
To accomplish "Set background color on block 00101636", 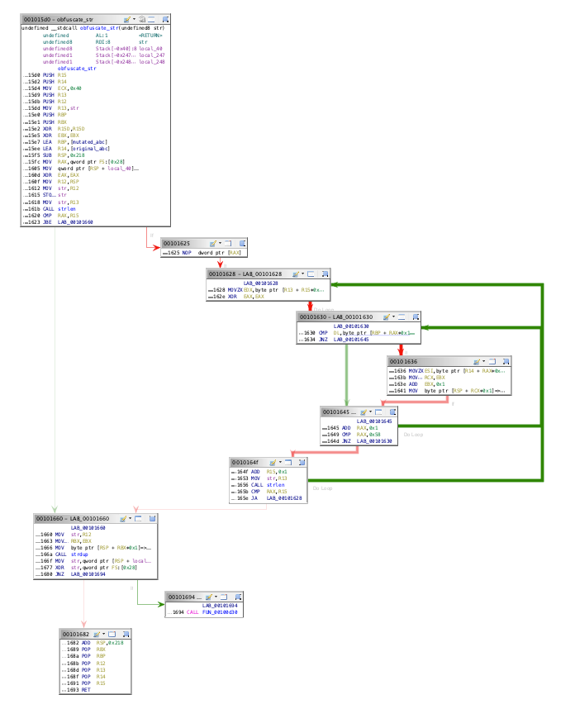I will [477, 361].
